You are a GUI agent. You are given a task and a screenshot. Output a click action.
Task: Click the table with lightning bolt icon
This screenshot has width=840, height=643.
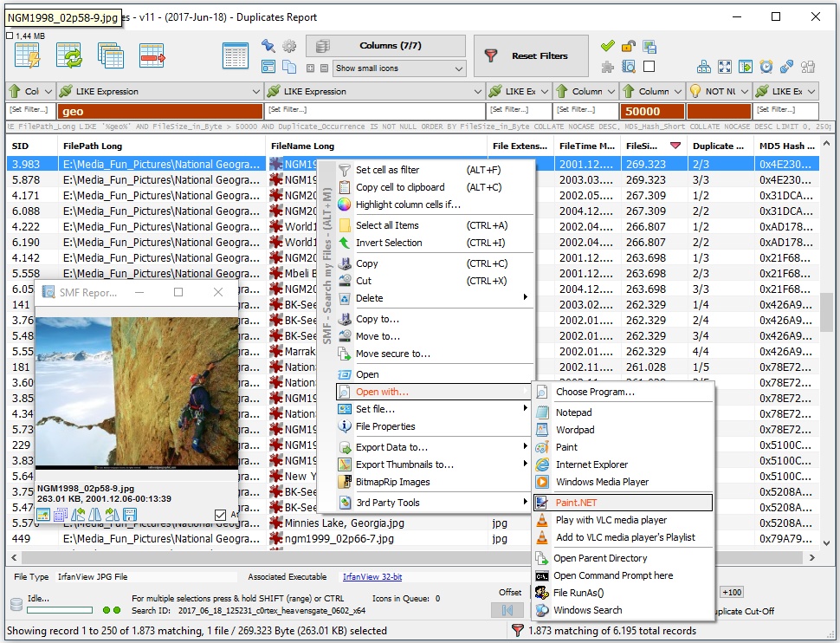click(x=28, y=55)
